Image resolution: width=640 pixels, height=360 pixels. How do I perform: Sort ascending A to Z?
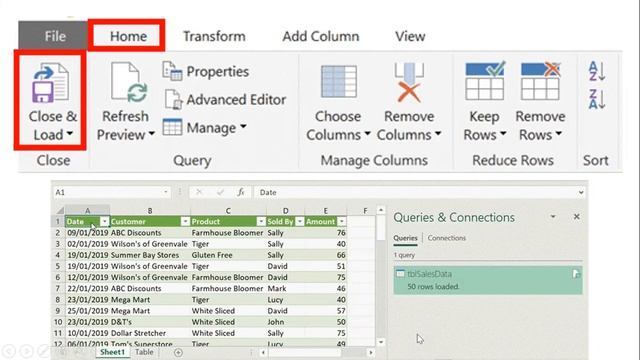pyautogui.click(x=596, y=71)
